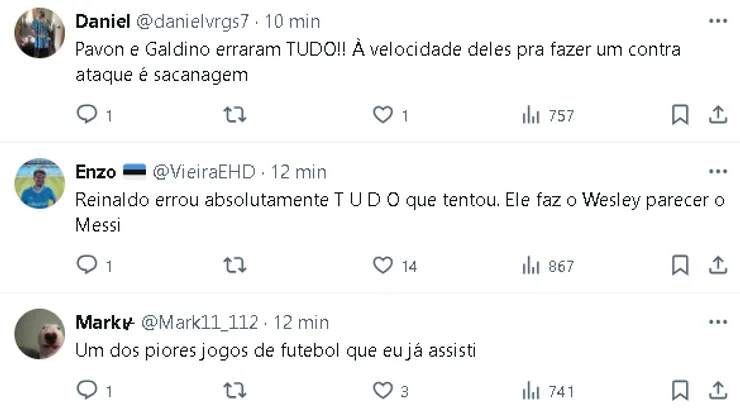This screenshot has height=416, width=740.
Task: Repost Enzo's tweet about Reinaldo
Action: point(234,265)
